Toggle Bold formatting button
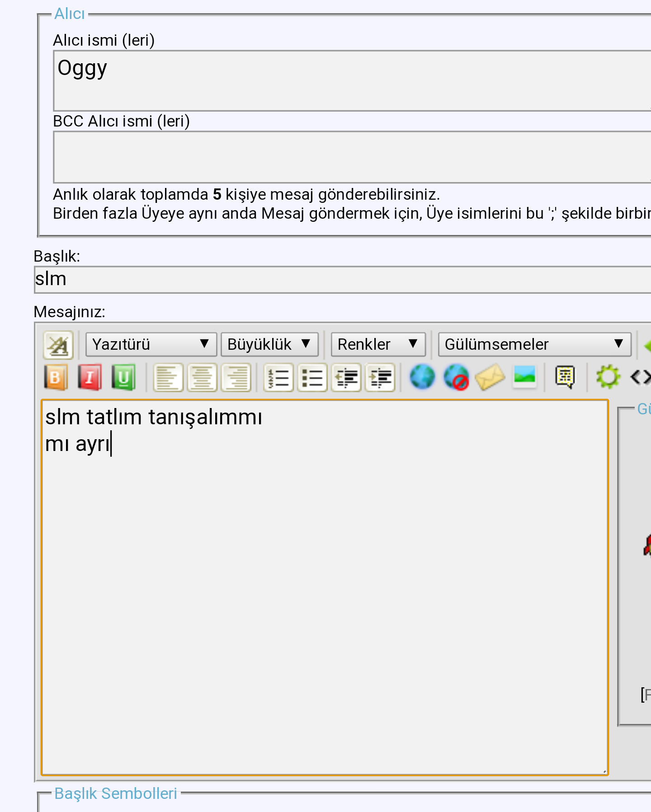651x812 pixels. pos(56,377)
